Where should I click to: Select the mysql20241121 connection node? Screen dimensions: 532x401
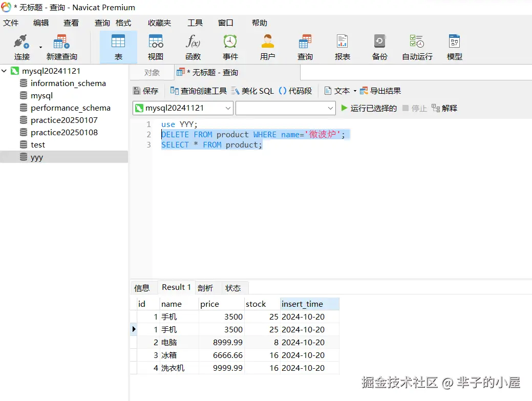point(51,71)
